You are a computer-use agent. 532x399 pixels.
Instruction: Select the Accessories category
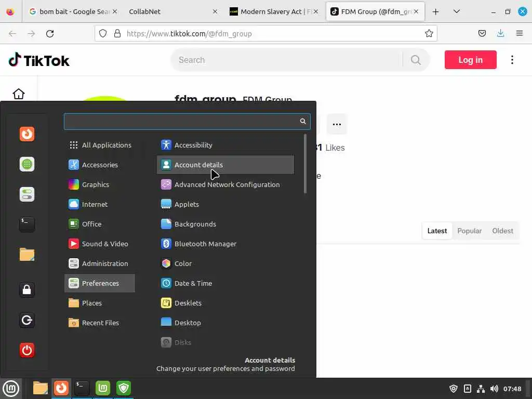[x=100, y=165]
